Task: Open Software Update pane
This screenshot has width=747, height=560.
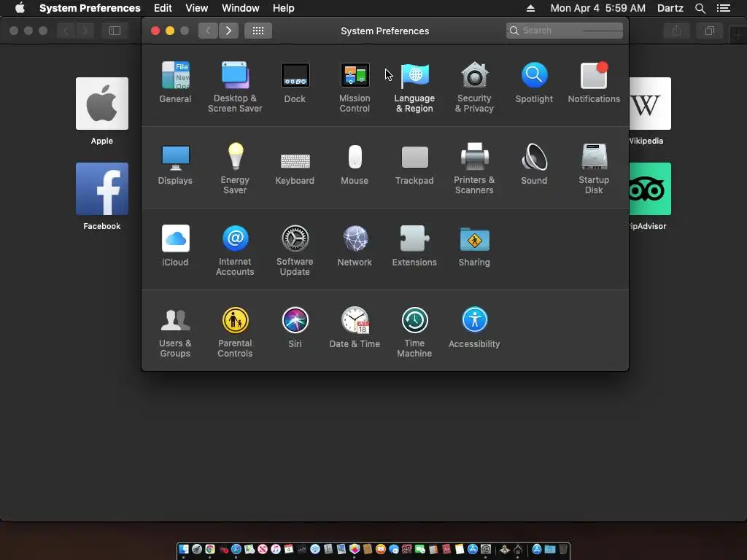Action: point(295,251)
